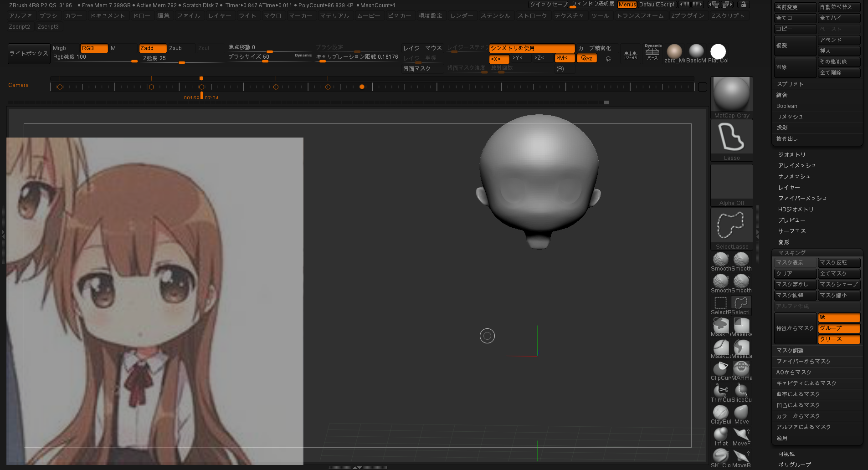Click the ライトボックス button
Viewport: 868px width, 470px height.
29,54
